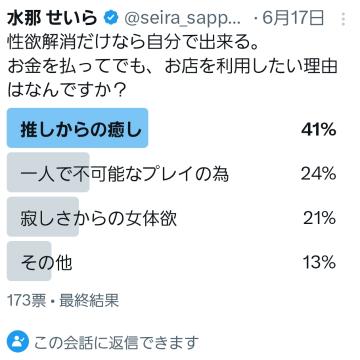Click the first line 性欲解消だけなら自分で出来る
The image size is (360, 360).
(x=133, y=44)
